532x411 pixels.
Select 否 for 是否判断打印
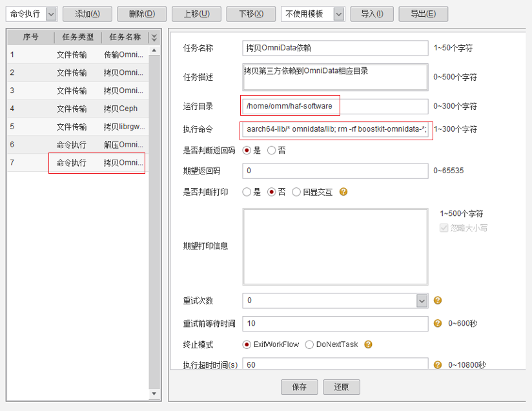[x=271, y=192]
